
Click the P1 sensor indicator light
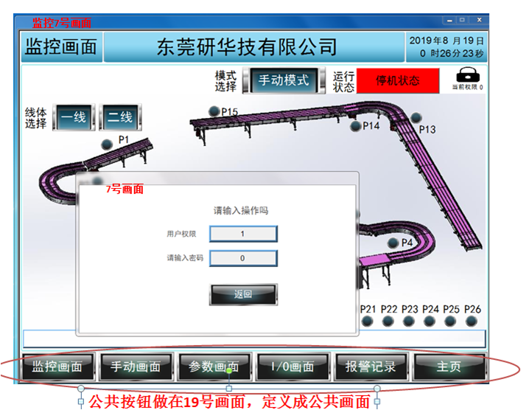tap(108, 143)
